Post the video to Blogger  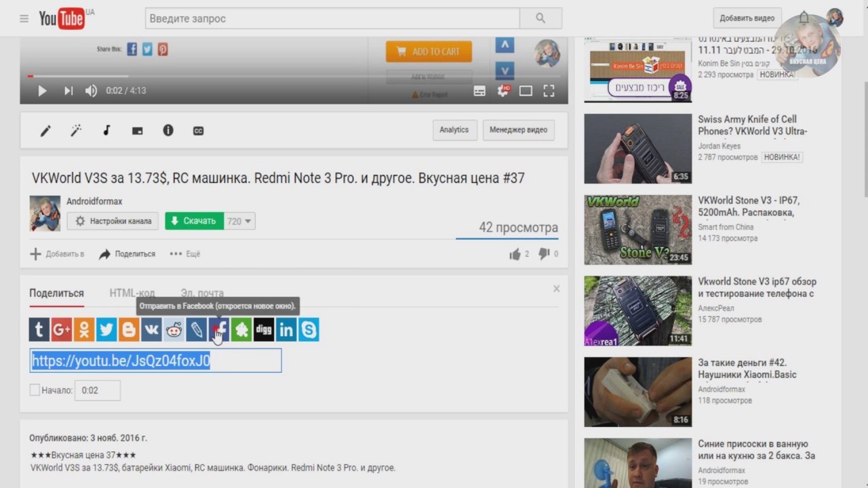pos(129,330)
